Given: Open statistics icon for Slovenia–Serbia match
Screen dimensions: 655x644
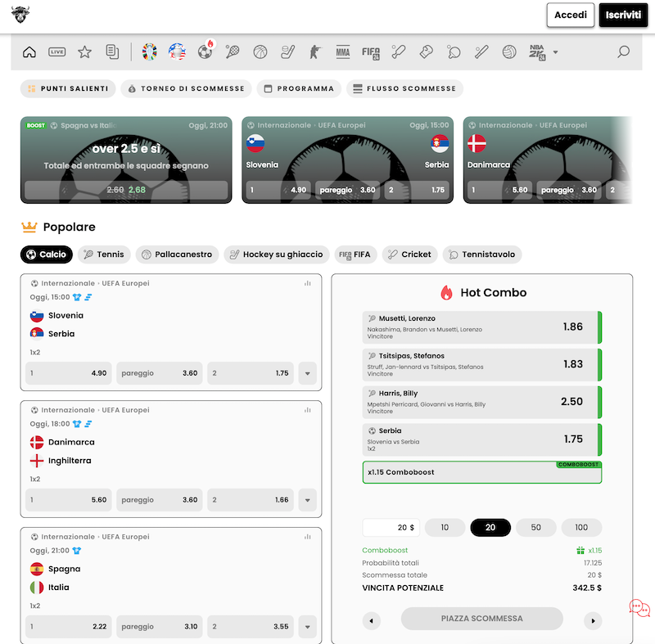Looking at the screenshot, I should click(308, 283).
